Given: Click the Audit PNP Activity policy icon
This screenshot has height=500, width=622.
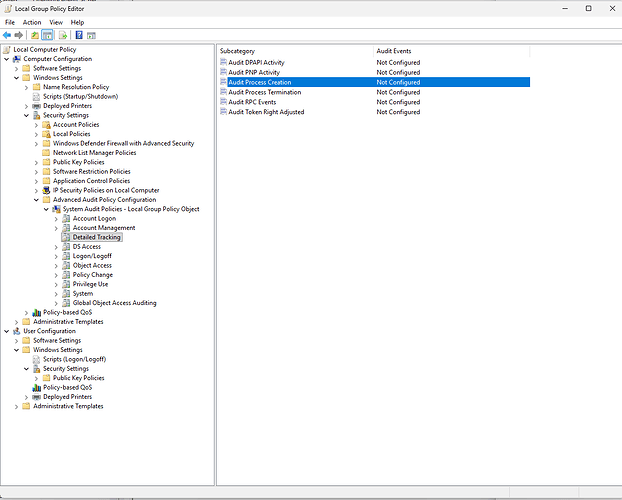Looking at the screenshot, I should point(223,72).
